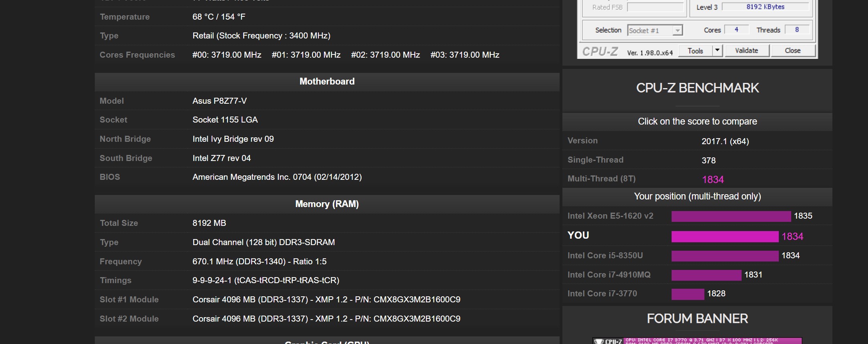The width and height of the screenshot is (868, 344).
Task: Click the Intel Core i7-3770 label
Action: click(602, 294)
